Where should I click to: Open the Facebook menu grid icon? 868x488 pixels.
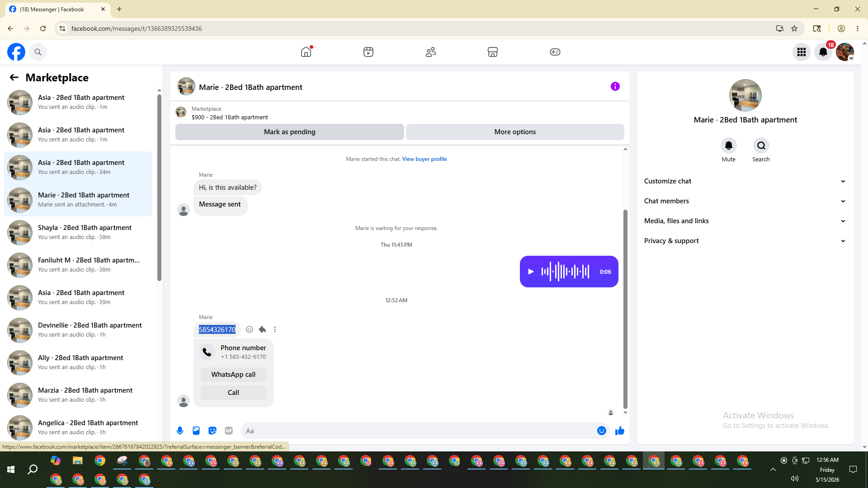coord(802,52)
